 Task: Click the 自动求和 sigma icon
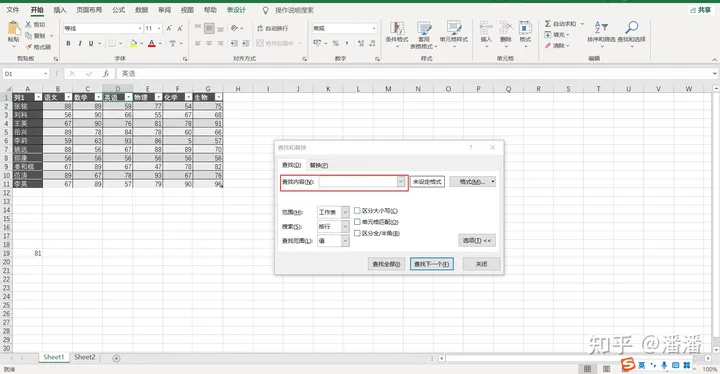(x=548, y=23)
